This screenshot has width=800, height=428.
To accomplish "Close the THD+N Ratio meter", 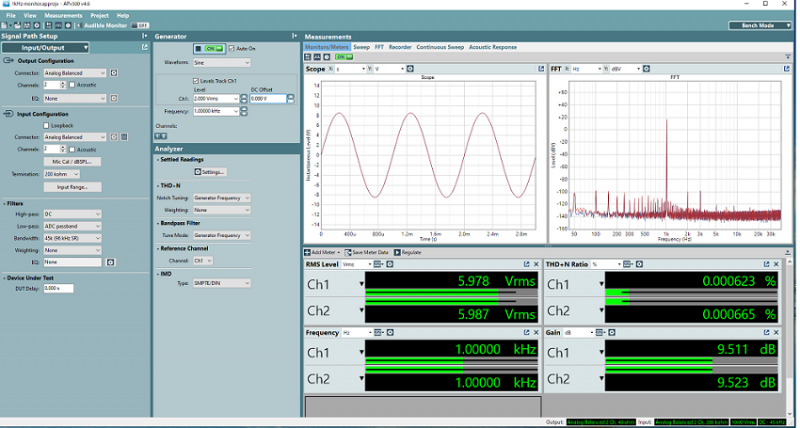I will pos(777,264).
